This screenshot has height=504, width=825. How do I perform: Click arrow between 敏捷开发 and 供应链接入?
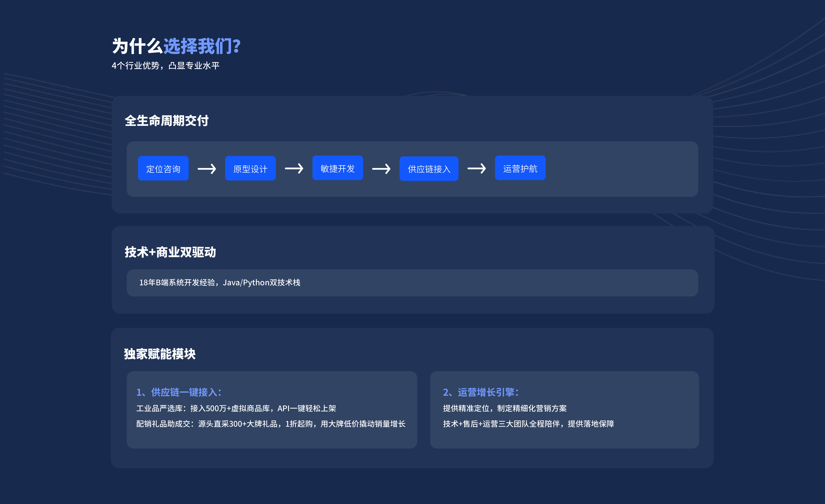point(381,169)
